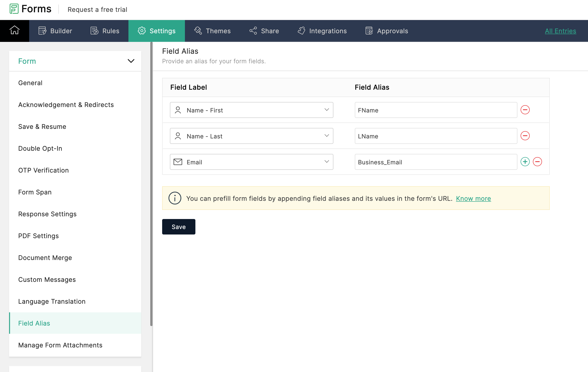Screen dimensions: 588x372
Task: Click the Forms logo icon
Action: pyautogui.click(x=14, y=9)
